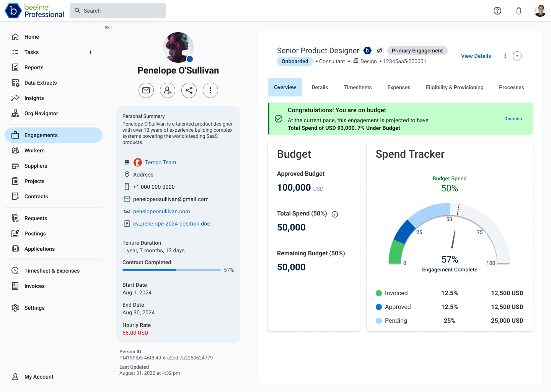Open Penelope's profile three-dot more menu
Screen dimensions: 551x392
210,90
